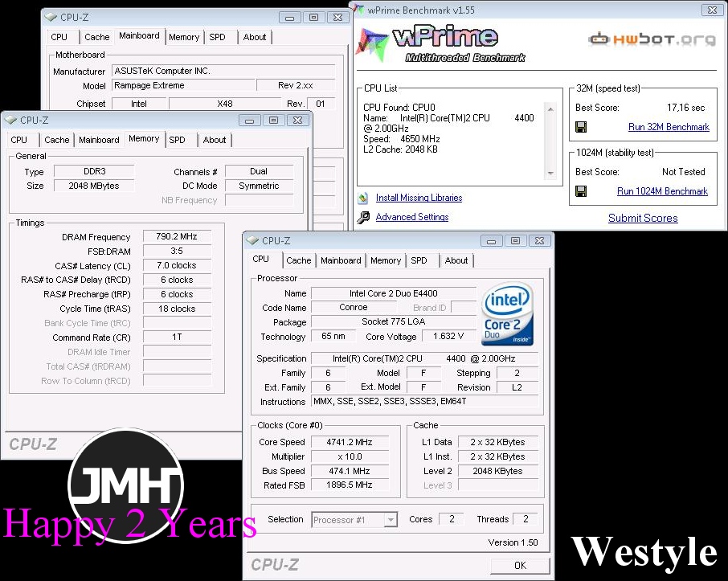Image resolution: width=728 pixels, height=581 pixels.
Task: Maximize the front CPU-Z CPU window
Action: pos(515,240)
